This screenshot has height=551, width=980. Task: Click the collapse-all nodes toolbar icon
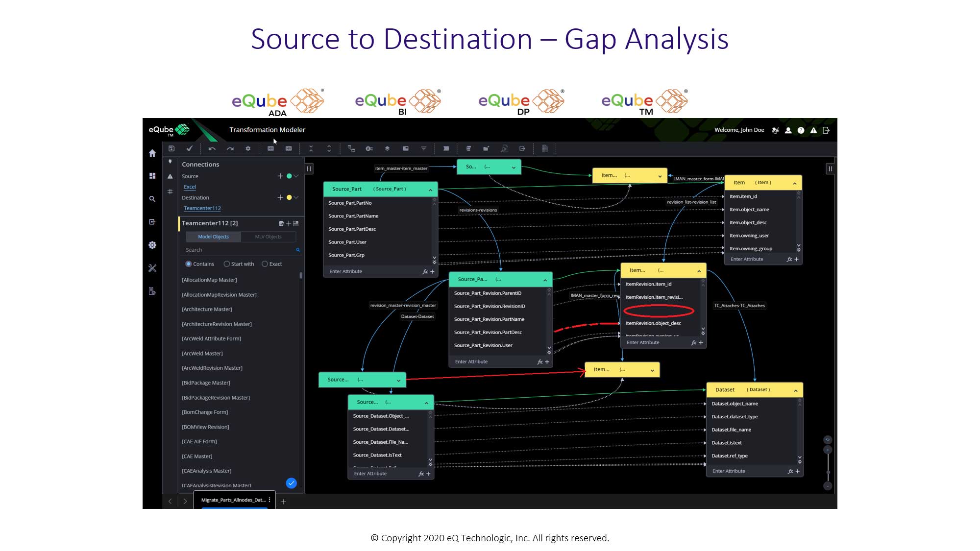(311, 148)
